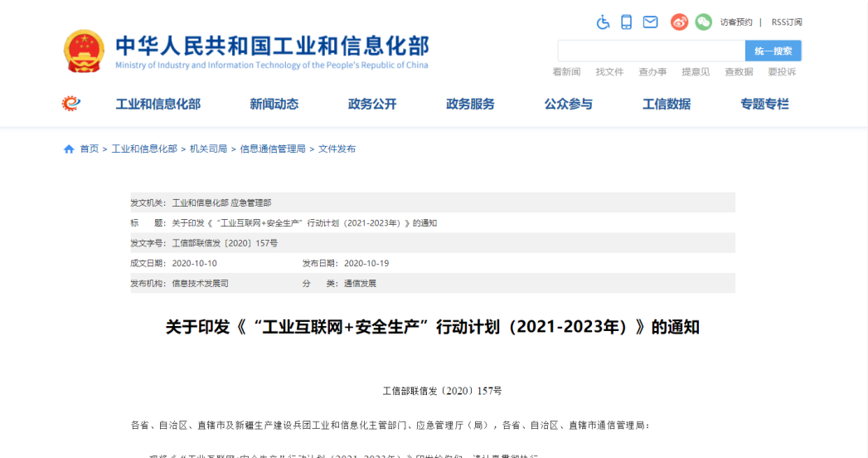The width and height of the screenshot is (868, 458).
Task: Open the WeChat green icon
Action: [704, 22]
